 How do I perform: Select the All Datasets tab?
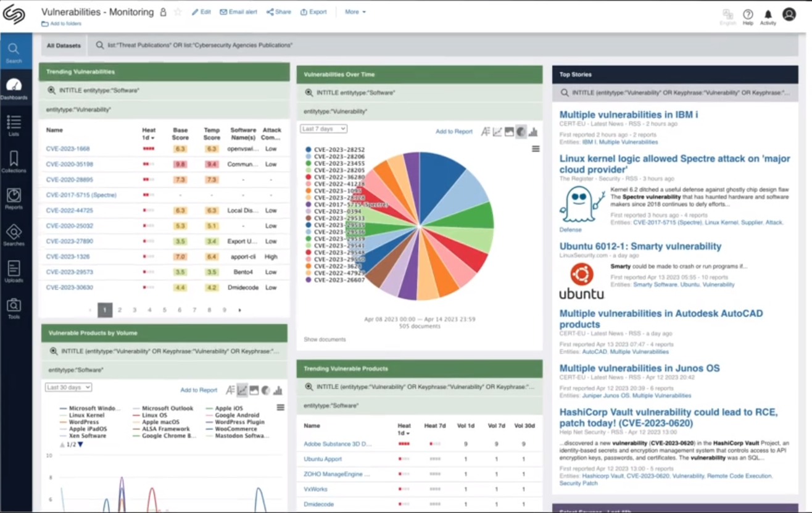click(x=64, y=46)
